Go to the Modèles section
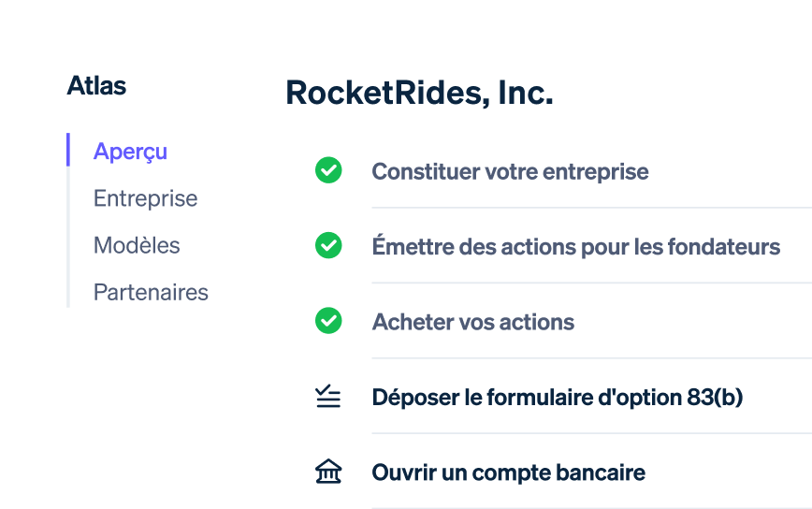This screenshot has width=812, height=509. click(x=137, y=245)
